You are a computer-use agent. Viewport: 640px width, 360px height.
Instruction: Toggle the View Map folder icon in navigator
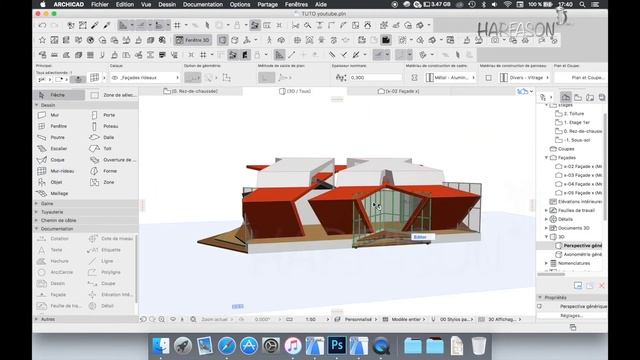578,97
